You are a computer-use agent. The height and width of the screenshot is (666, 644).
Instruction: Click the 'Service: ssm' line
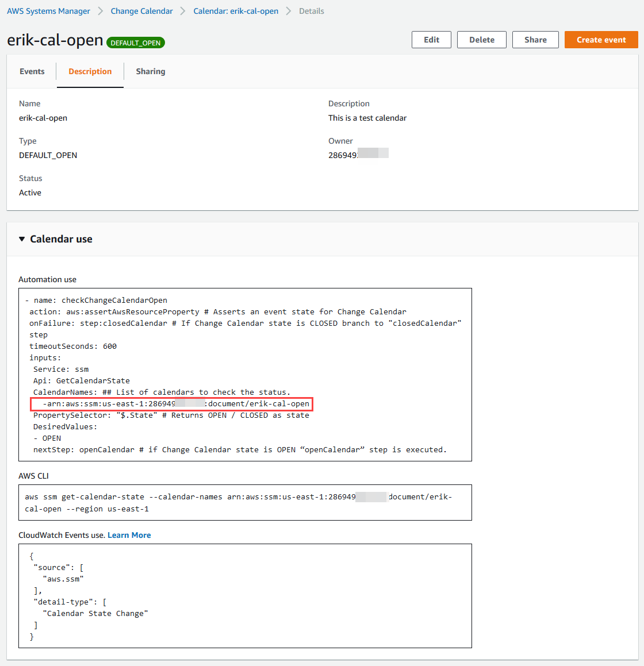[x=61, y=369]
